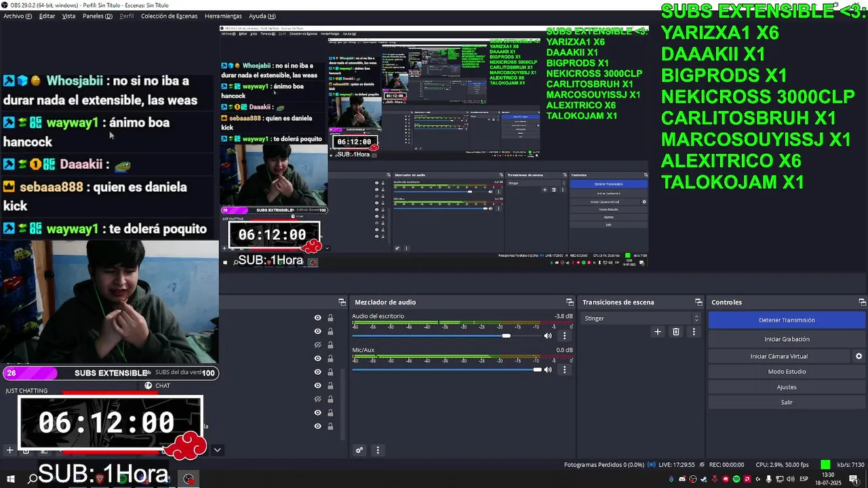Open audio mixer bottom three-dot menu

(x=378, y=450)
